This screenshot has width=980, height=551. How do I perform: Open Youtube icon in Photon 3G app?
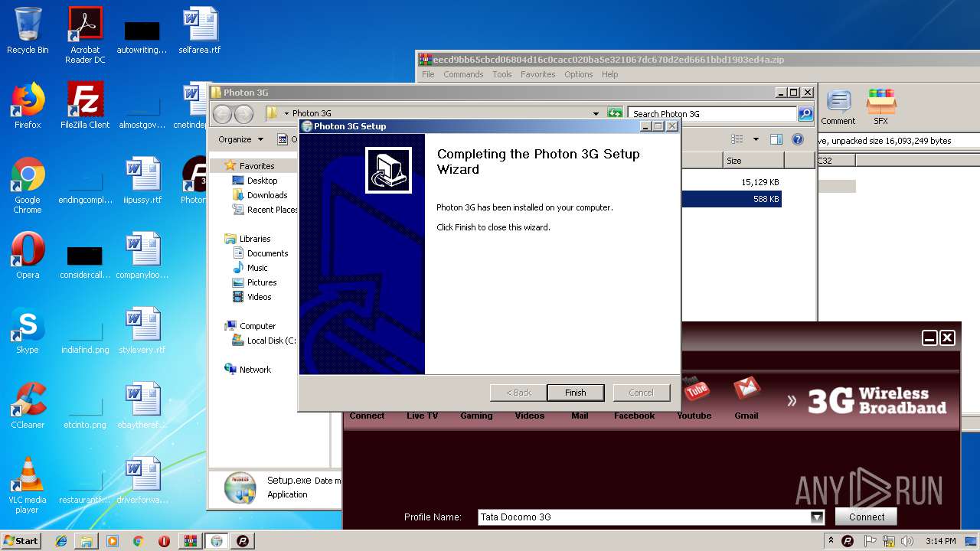(x=695, y=390)
